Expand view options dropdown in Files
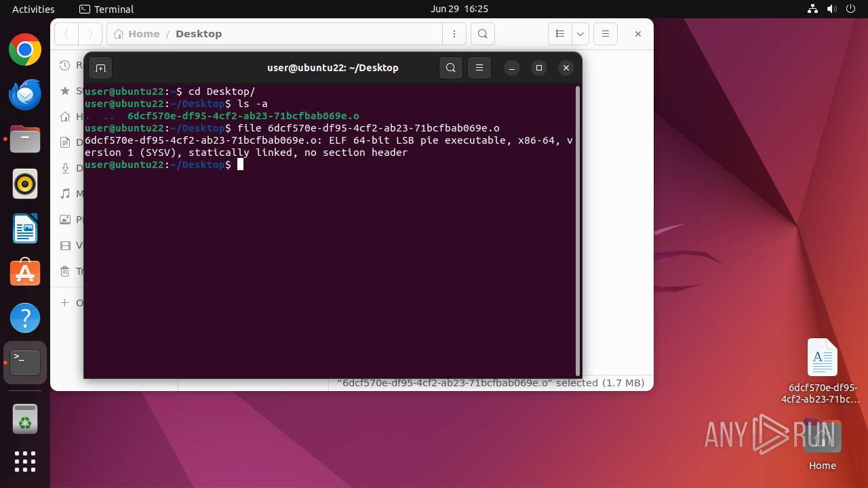Image resolution: width=868 pixels, height=488 pixels. tap(580, 34)
